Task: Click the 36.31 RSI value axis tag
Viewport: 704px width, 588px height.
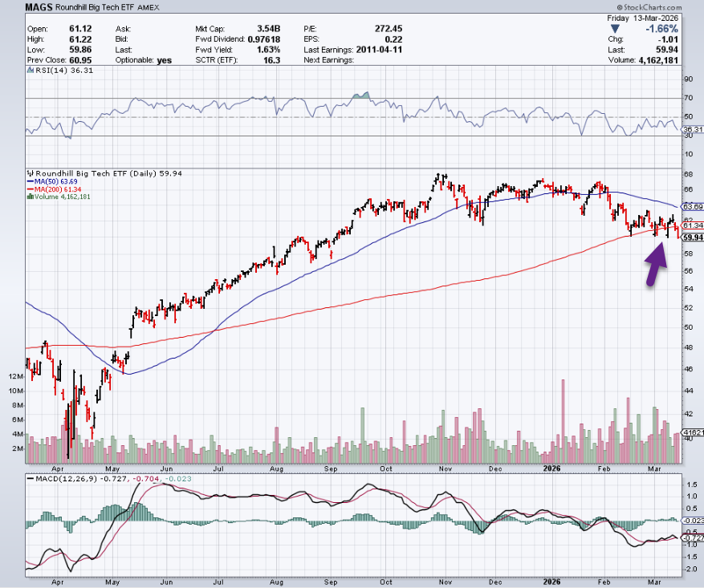Action: tap(691, 129)
